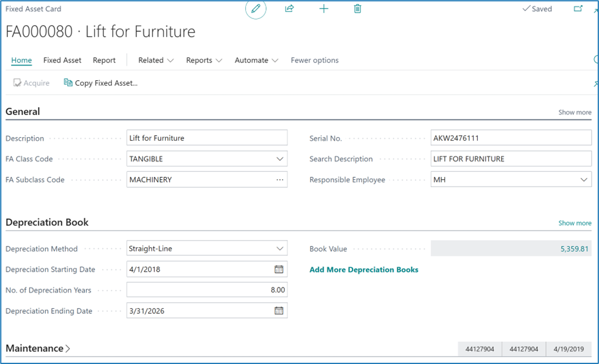Click the No. of Depreciation Years field

click(207, 290)
